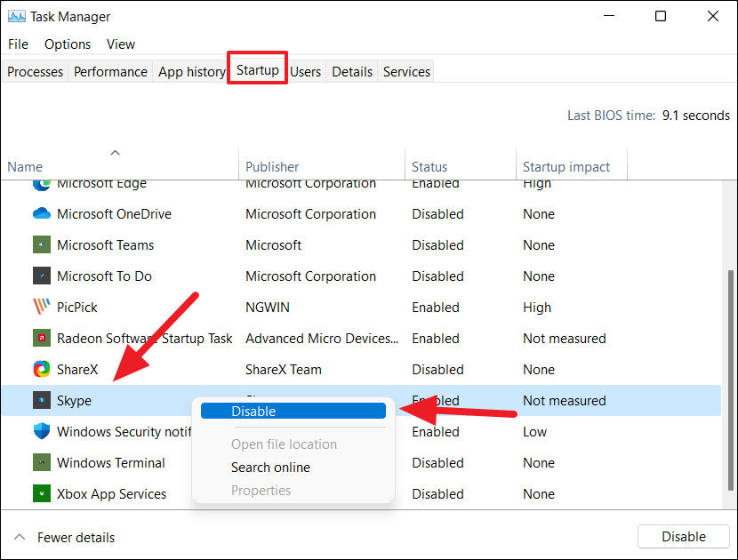
Task: Select the Windows Terminal row name
Action: pos(110,462)
